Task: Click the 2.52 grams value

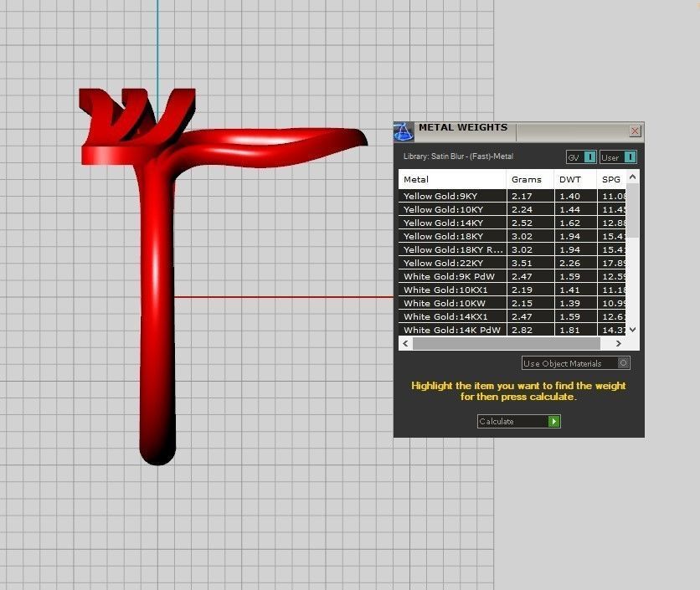Action: pos(522,223)
